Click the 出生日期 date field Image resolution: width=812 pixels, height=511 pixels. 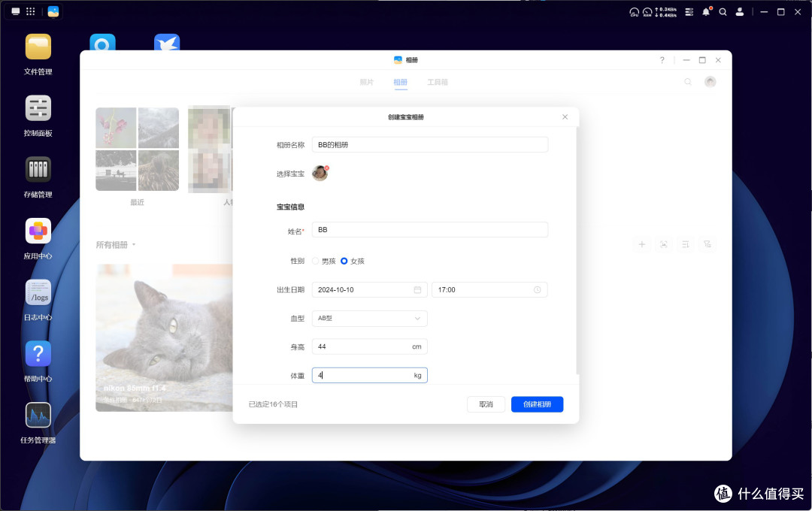[x=370, y=290]
